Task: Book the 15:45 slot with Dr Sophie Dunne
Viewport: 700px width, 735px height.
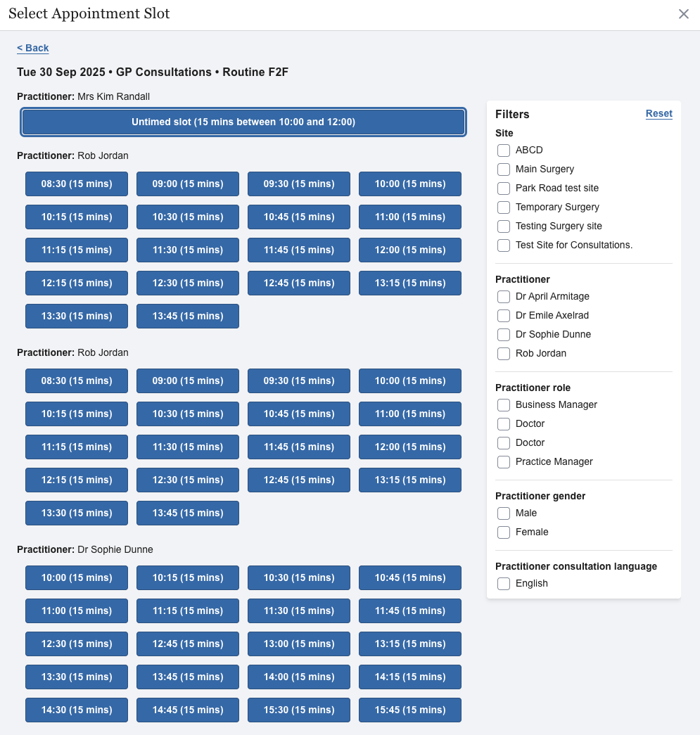Action: click(x=410, y=710)
